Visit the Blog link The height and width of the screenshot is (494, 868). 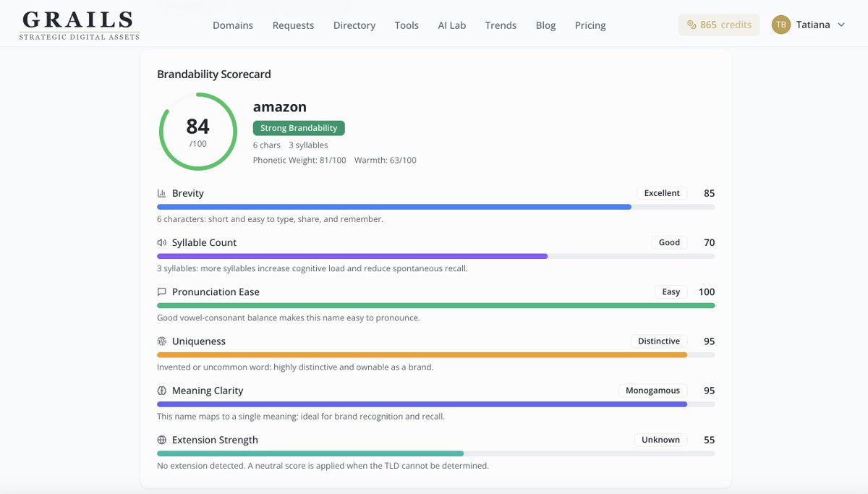(546, 25)
